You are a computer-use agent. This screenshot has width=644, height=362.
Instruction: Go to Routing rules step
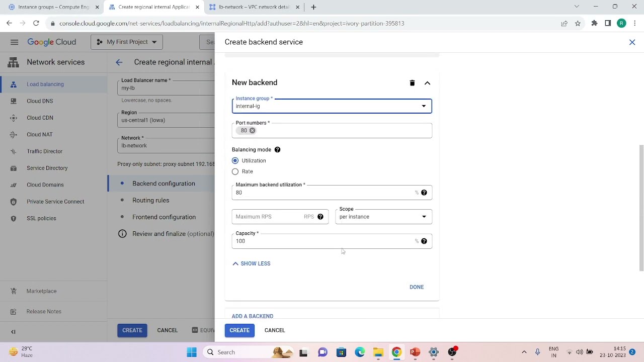150,200
